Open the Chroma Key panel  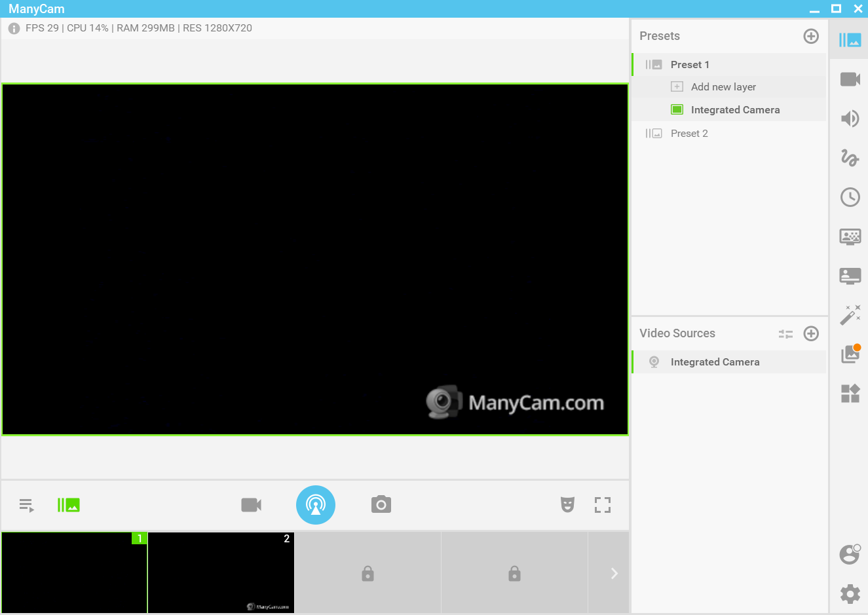(850, 236)
